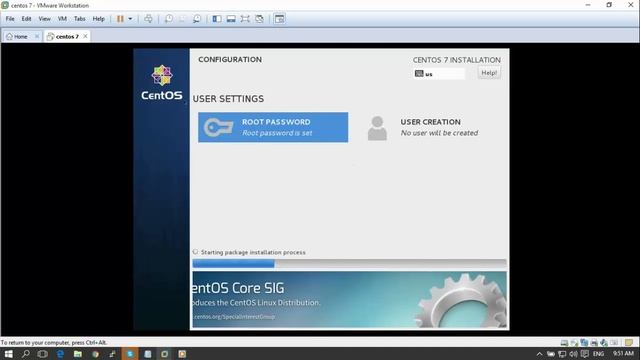The height and width of the screenshot is (360, 640).
Task: Click the CentOS Core SIG banner
Action: click(x=349, y=300)
